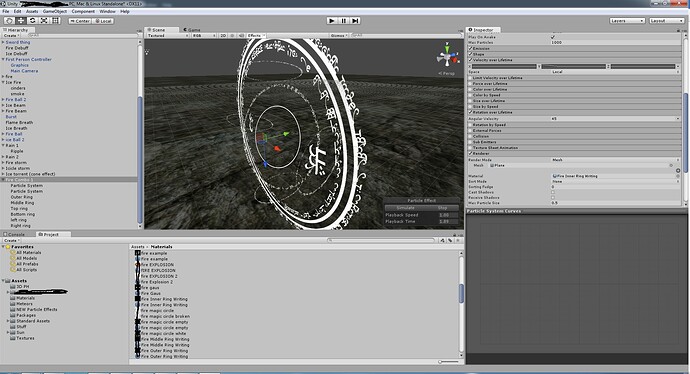The height and width of the screenshot is (374, 690).
Task: Select the Scale tool
Action: 44,21
